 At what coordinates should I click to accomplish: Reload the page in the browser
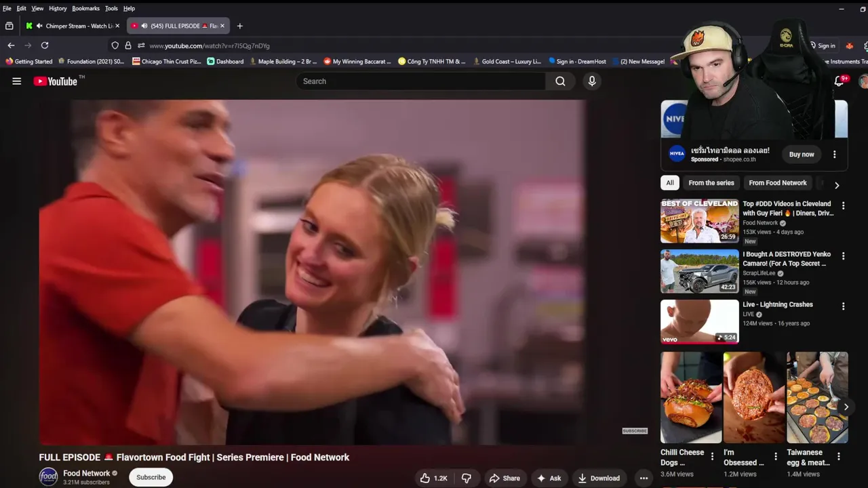tap(45, 45)
